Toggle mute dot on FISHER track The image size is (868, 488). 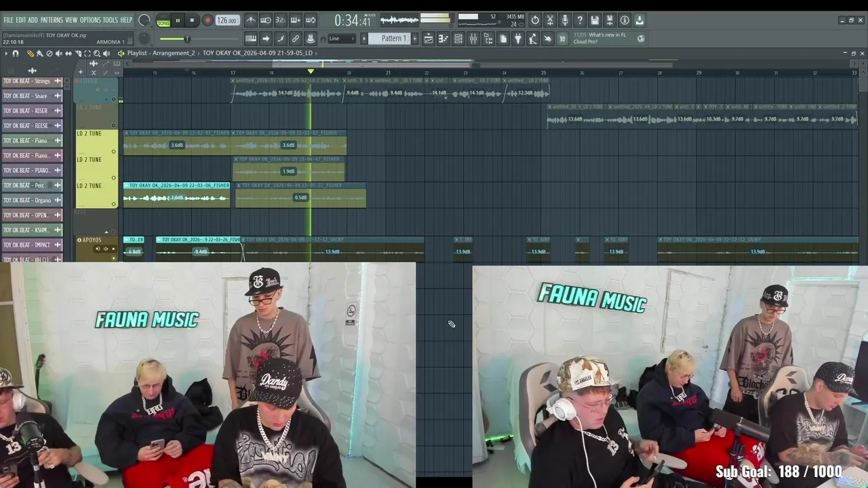coord(114,99)
